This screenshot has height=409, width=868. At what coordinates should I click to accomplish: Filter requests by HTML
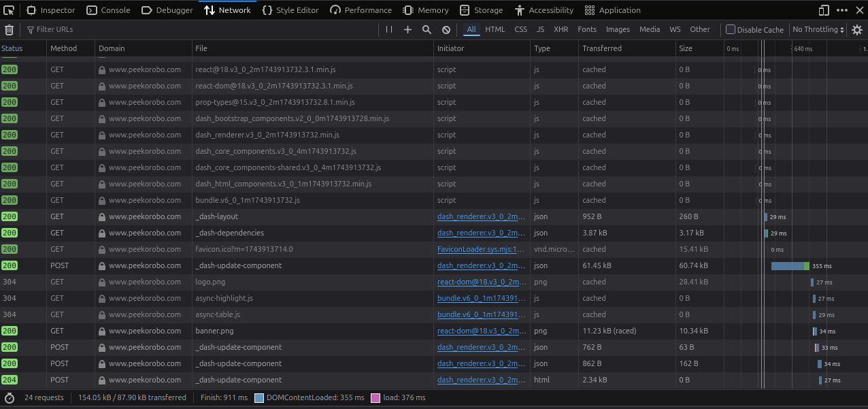tap(495, 29)
